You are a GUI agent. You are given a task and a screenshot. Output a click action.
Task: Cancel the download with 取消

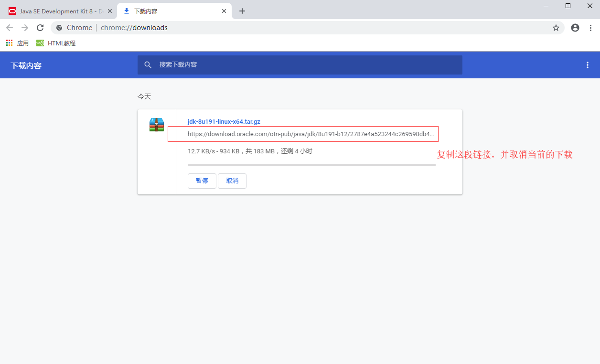coord(232,181)
